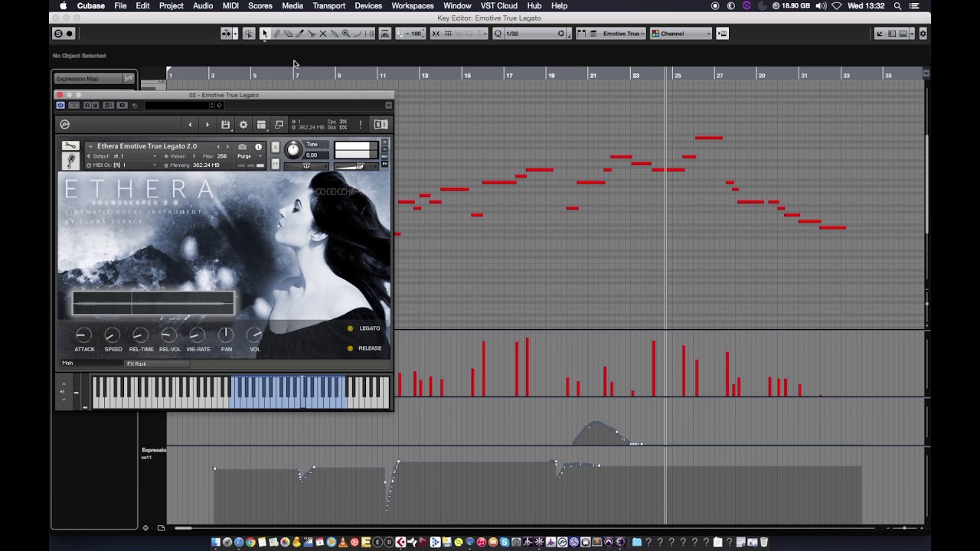
Task: Shift keyboard octave down arrow
Action: pyautogui.click(x=63, y=400)
